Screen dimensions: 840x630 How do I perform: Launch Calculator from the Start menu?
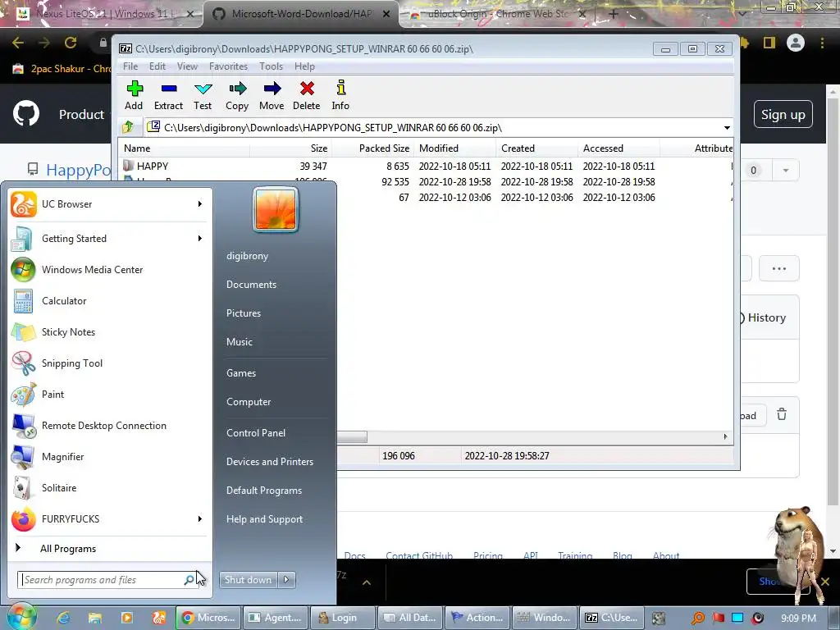108,301
